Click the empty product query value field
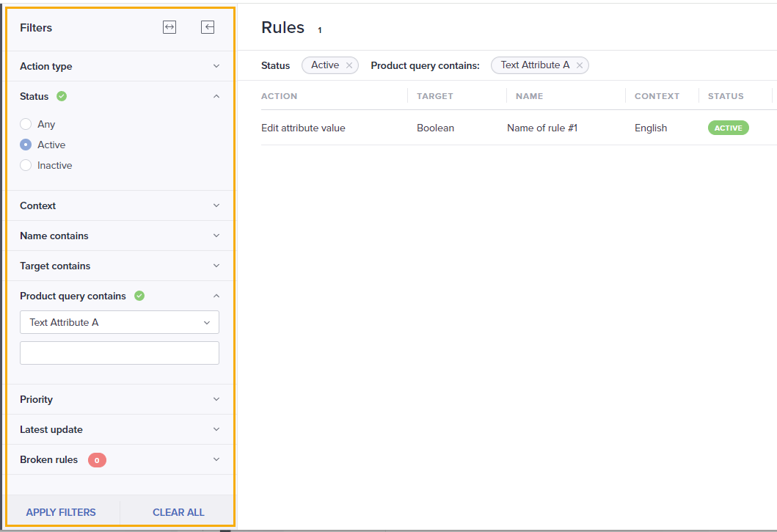 120,352
